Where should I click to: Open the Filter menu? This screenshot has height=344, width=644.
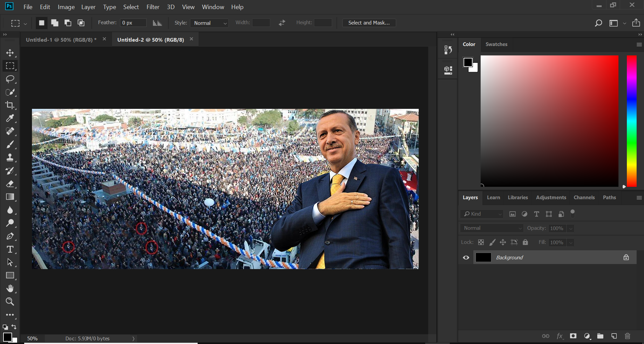[153, 7]
